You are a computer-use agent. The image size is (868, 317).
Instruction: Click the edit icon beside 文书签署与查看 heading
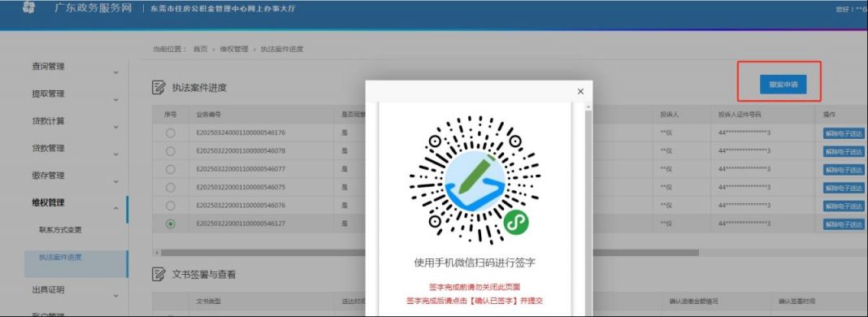(x=158, y=274)
